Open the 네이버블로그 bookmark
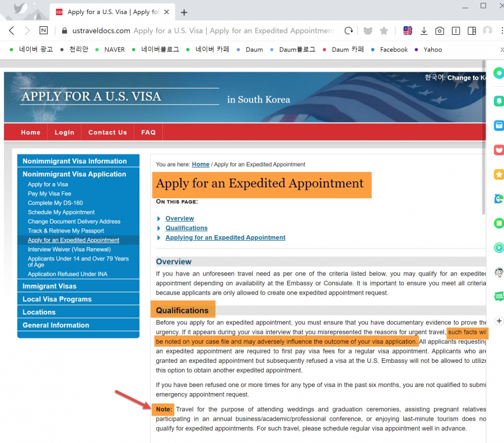Image resolution: width=504 pixels, height=443 pixels. (x=156, y=49)
